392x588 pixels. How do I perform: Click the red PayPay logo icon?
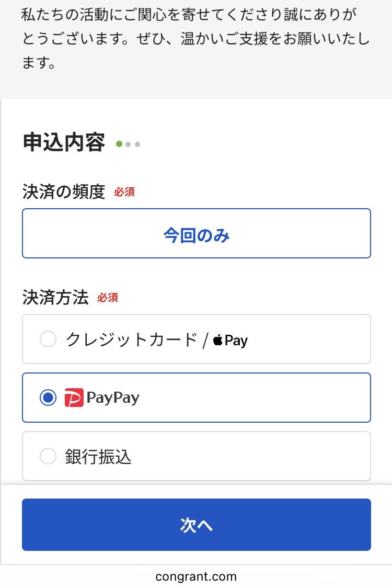74,398
